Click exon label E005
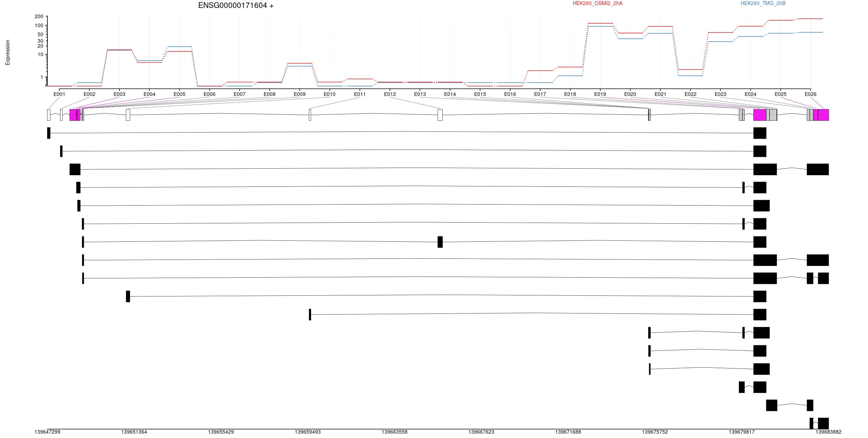 pyautogui.click(x=179, y=94)
